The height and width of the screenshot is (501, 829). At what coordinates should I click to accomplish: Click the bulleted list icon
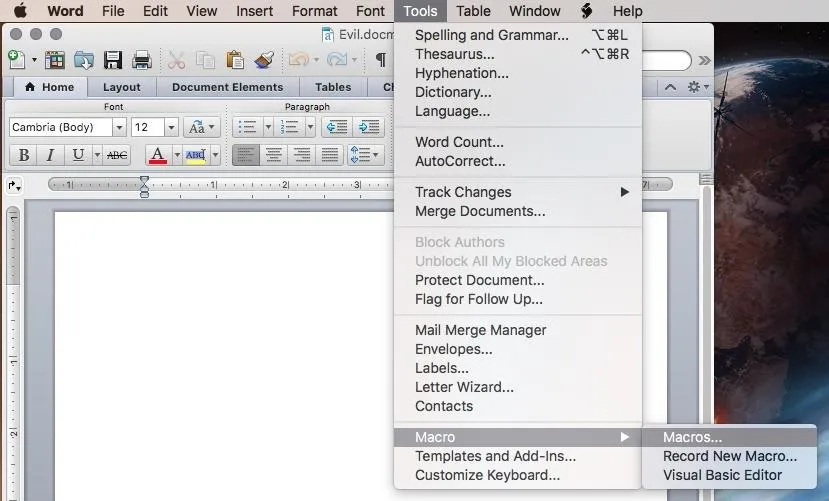[247, 127]
